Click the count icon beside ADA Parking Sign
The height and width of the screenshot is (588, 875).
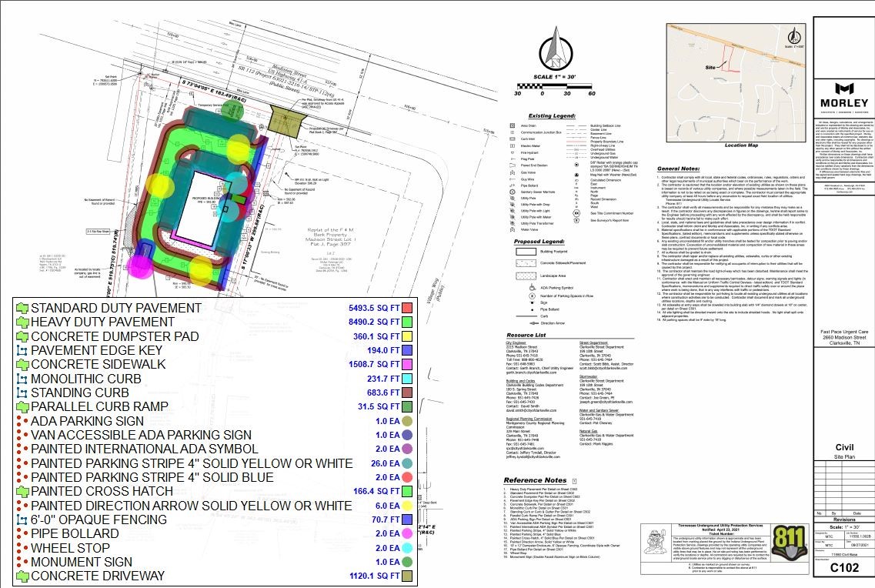(22, 421)
